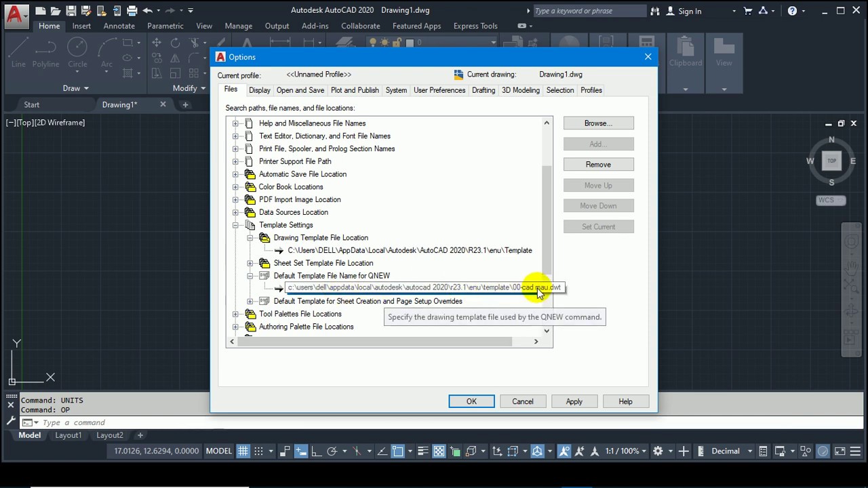
Task: Open the Modify panel dropdown
Action: [189, 88]
